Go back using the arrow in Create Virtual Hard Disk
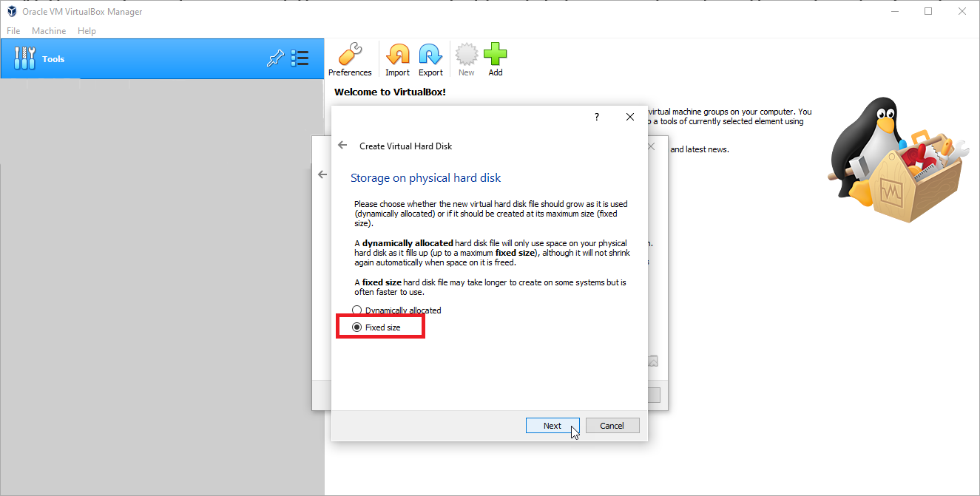 tap(342, 146)
